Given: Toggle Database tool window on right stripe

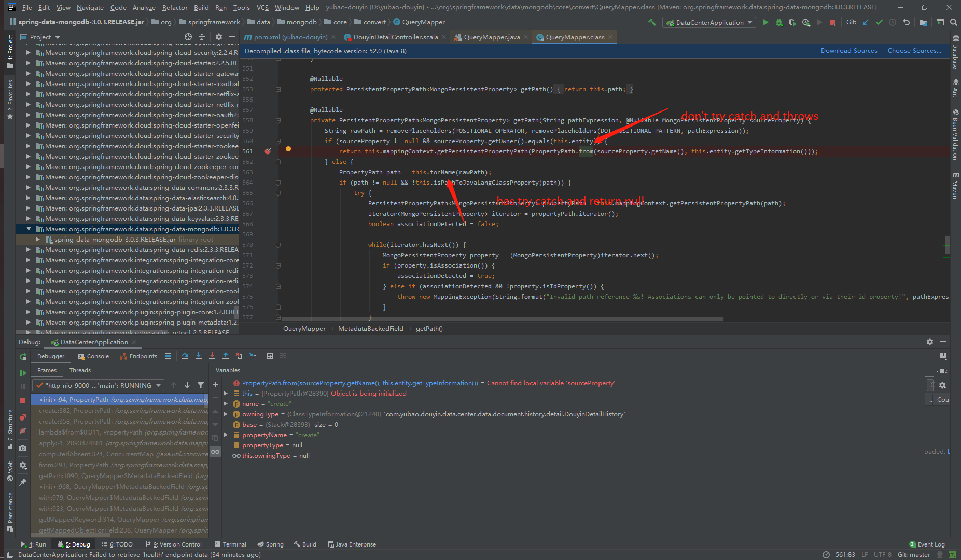Looking at the screenshot, I should pyautogui.click(x=955, y=52).
